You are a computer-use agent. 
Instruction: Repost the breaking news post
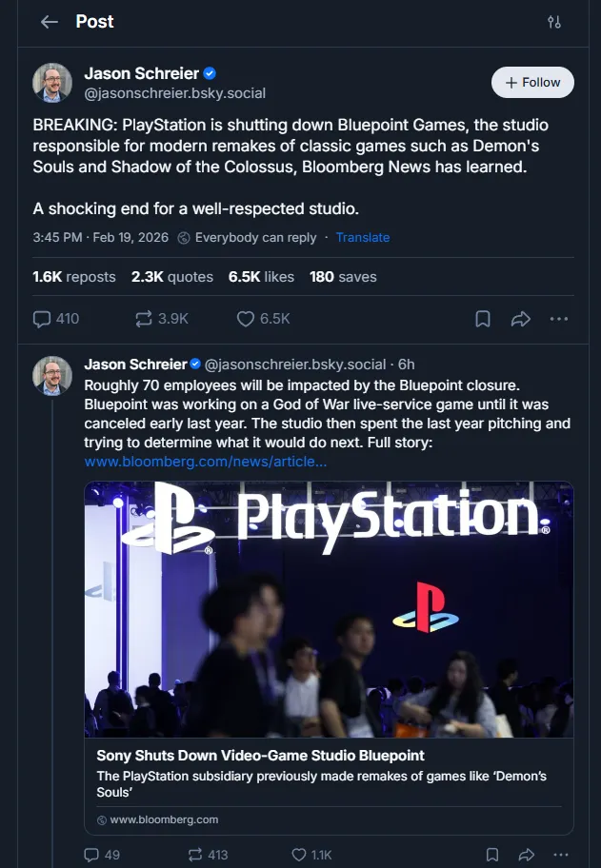145,319
